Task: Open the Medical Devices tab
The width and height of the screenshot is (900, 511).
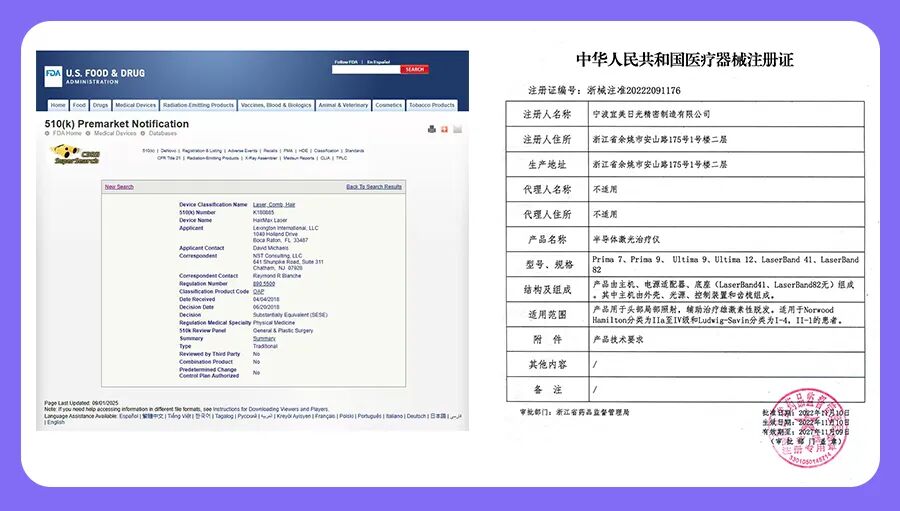Action: point(135,106)
